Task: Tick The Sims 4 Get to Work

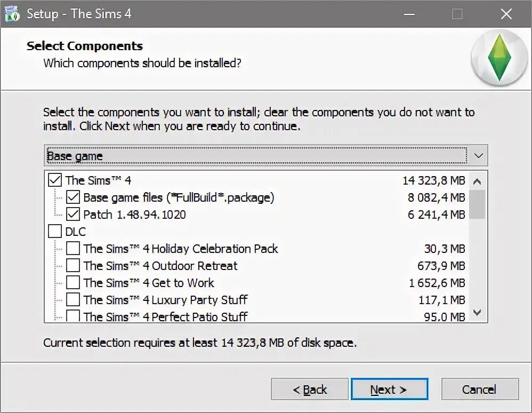Action: point(73,282)
